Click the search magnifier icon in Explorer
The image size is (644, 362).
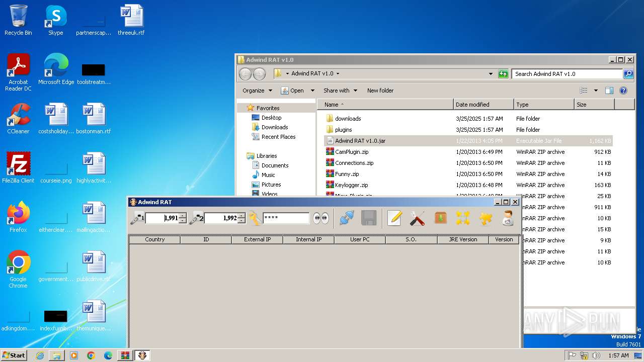click(628, 74)
